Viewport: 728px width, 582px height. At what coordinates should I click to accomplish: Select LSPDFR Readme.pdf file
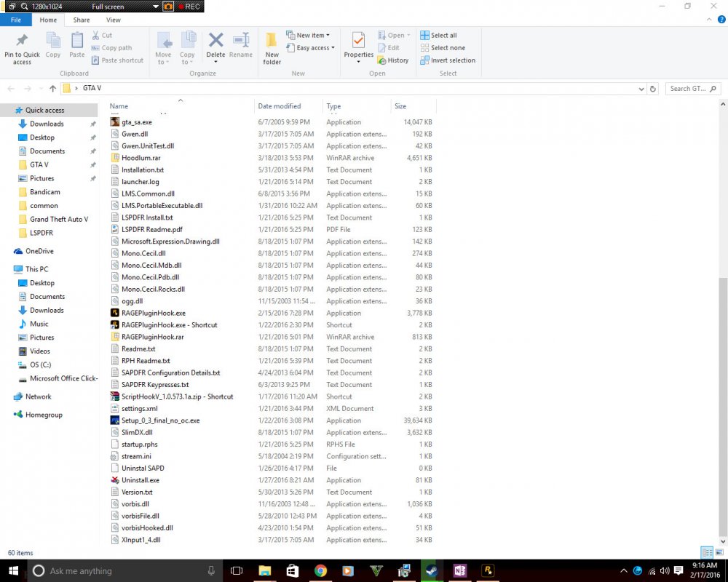152,230
